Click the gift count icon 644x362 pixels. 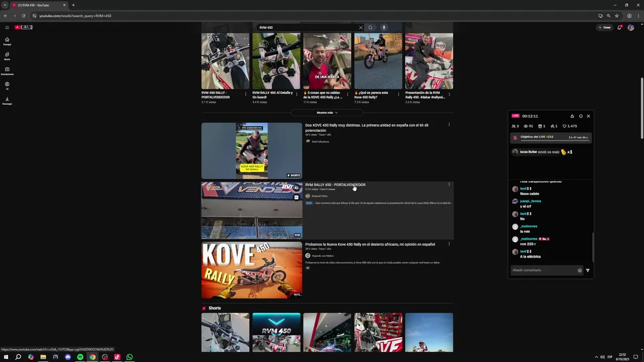(541, 126)
